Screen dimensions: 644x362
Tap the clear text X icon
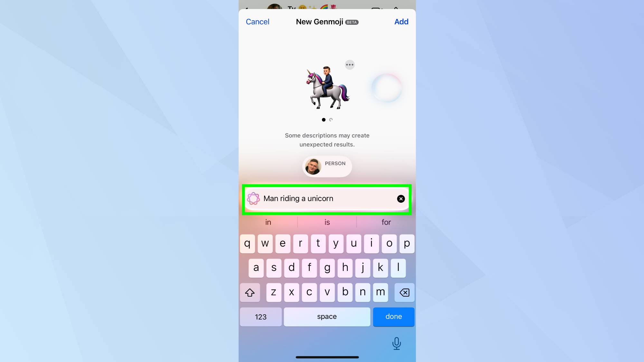pos(401,199)
